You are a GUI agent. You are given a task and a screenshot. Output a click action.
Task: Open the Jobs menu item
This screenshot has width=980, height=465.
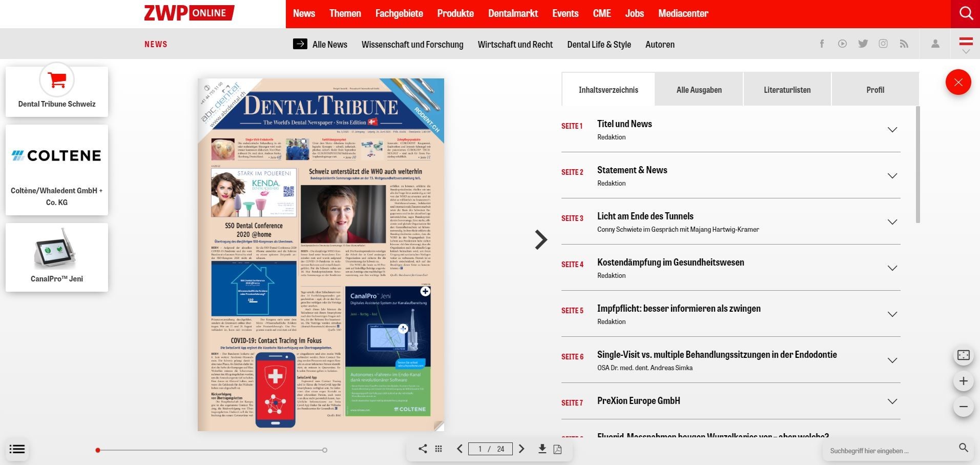coord(634,13)
